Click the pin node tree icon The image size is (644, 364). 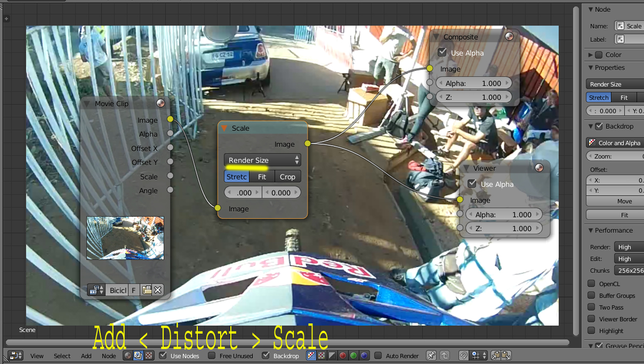pyautogui.click(x=431, y=355)
